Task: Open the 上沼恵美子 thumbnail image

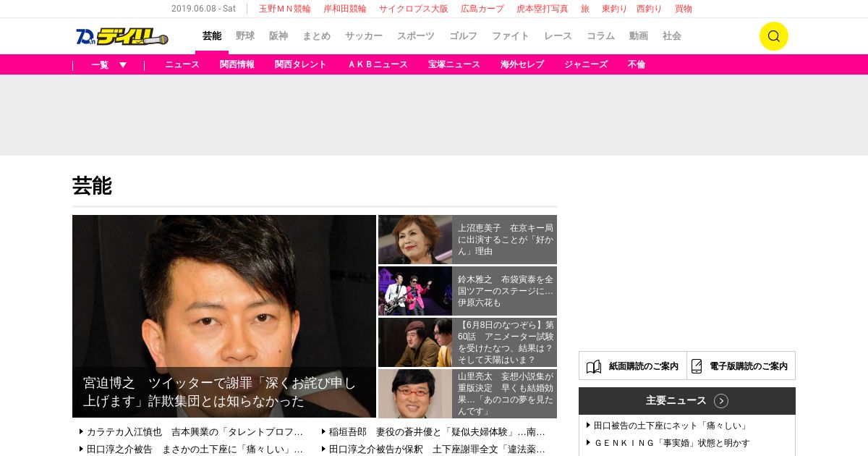Action: point(415,240)
